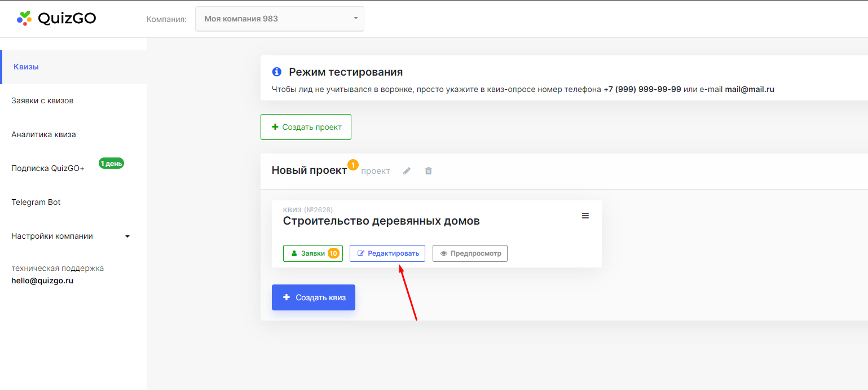Click the blue Создать квиз button

tap(313, 297)
